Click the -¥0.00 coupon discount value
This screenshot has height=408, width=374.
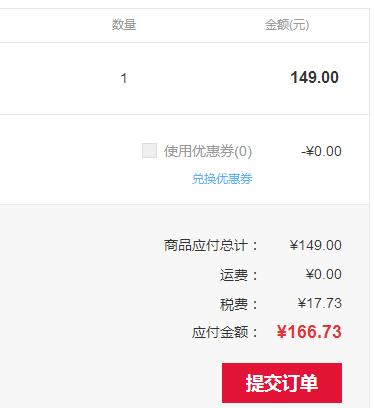coord(321,151)
